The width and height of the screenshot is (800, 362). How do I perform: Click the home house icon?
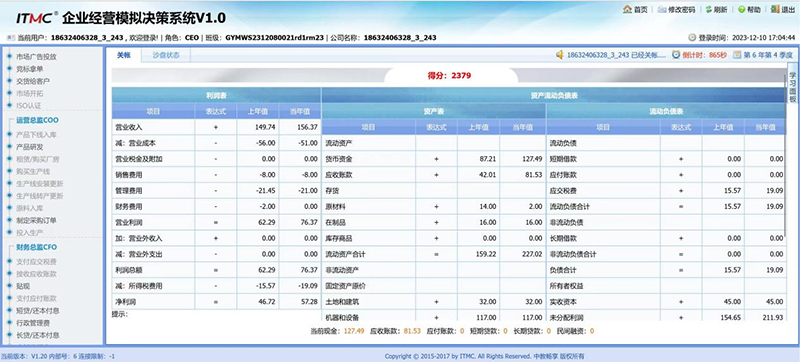click(x=628, y=9)
